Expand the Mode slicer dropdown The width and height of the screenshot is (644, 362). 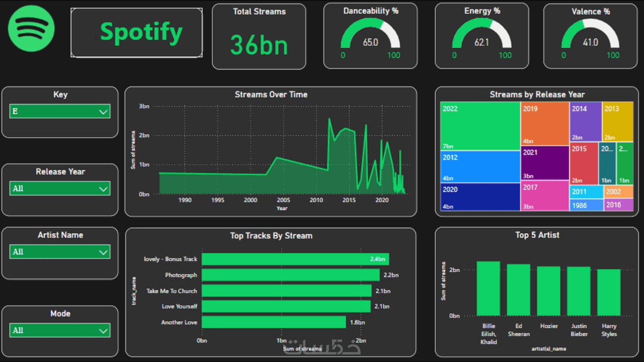tap(60, 330)
